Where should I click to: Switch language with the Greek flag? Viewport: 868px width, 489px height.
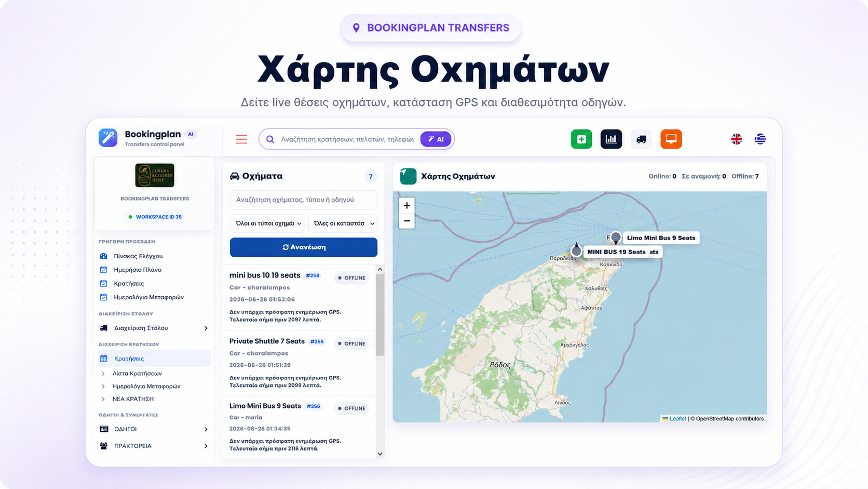coord(760,139)
